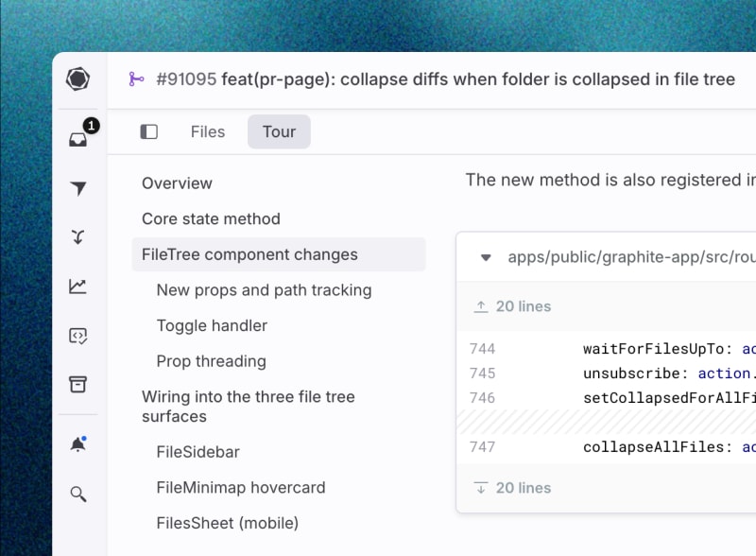Jump to Toggle handler subsection
Image resolution: width=756 pixels, height=556 pixels.
click(212, 325)
